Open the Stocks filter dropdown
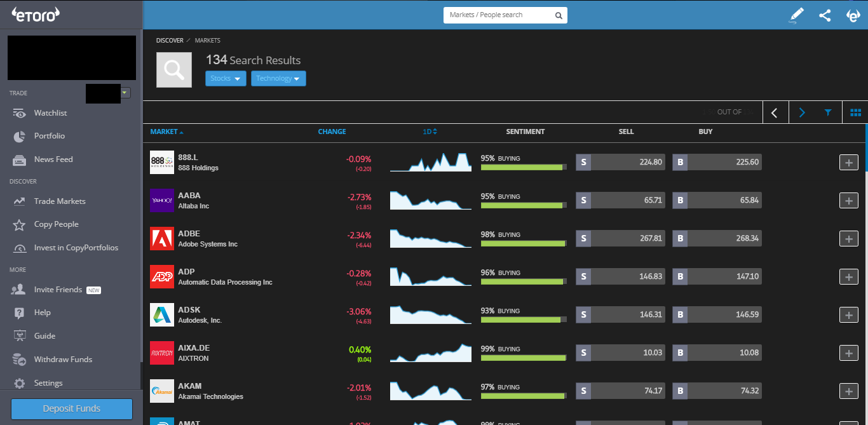 coord(226,79)
